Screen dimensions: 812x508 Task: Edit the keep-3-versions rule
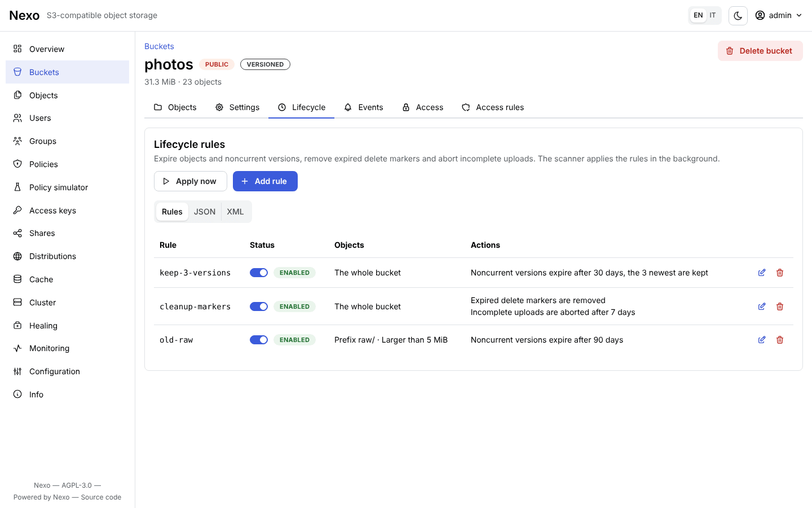pos(762,273)
